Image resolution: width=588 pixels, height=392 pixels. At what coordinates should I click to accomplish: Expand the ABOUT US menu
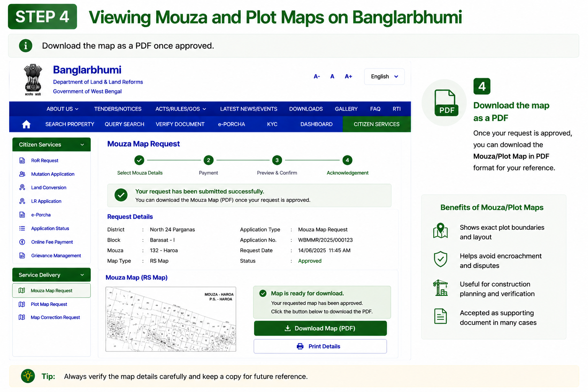[62, 109]
